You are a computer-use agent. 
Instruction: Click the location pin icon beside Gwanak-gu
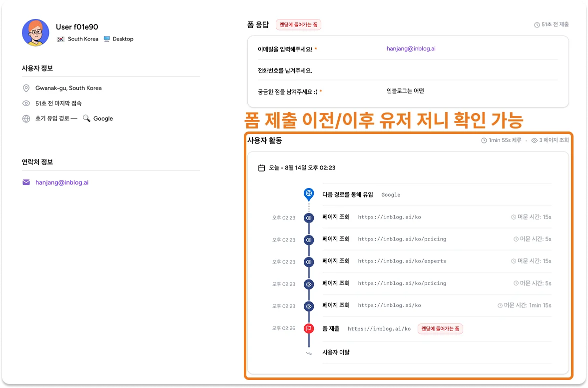coord(26,88)
